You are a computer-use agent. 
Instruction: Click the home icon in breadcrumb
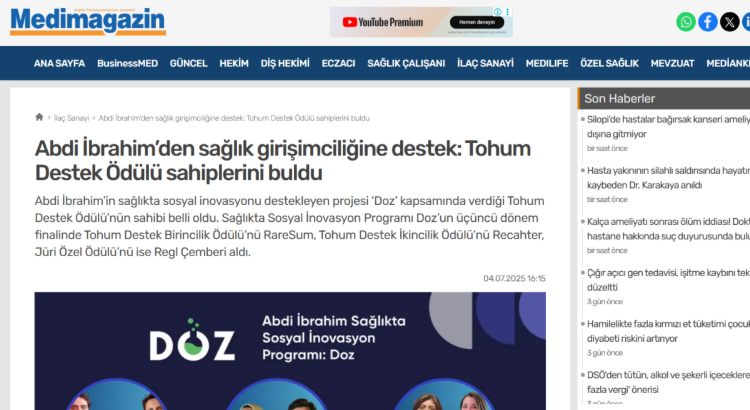pyautogui.click(x=39, y=117)
